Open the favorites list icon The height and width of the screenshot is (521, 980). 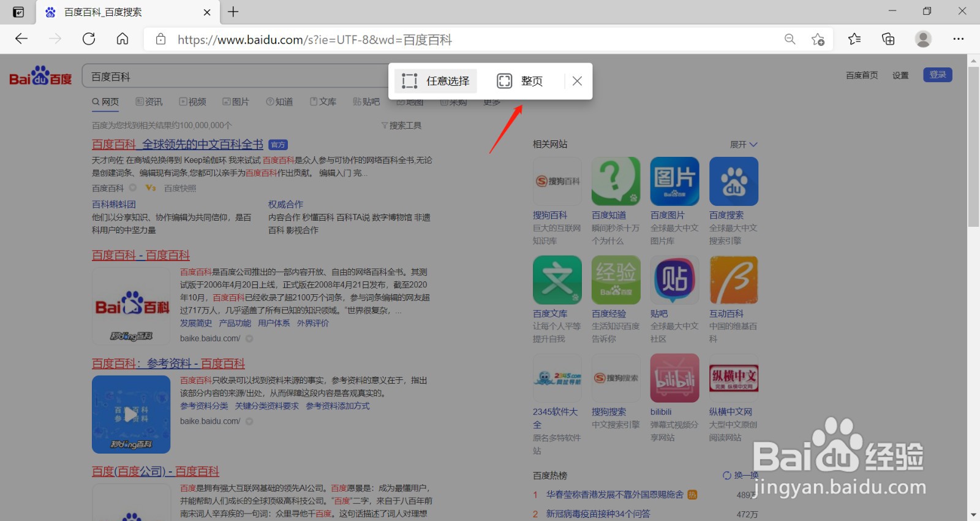point(854,39)
